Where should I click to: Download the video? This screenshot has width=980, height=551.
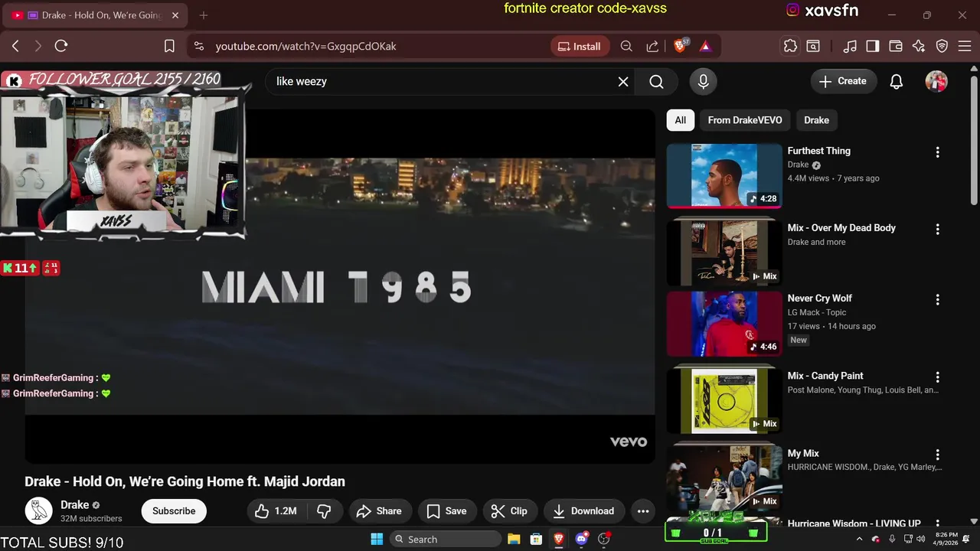pos(584,510)
